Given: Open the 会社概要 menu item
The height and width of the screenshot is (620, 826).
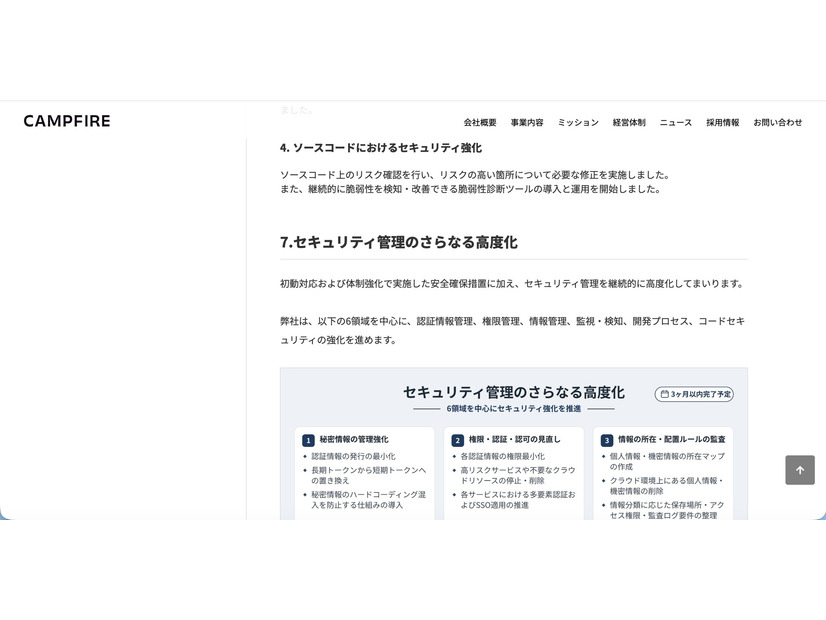Looking at the screenshot, I should pos(480,122).
